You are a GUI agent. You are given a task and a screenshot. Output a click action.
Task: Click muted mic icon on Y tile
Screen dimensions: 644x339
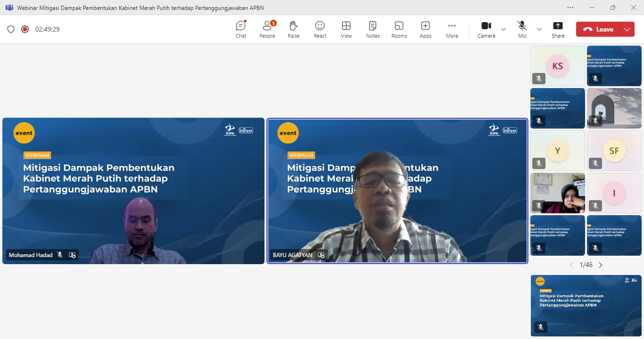click(539, 163)
